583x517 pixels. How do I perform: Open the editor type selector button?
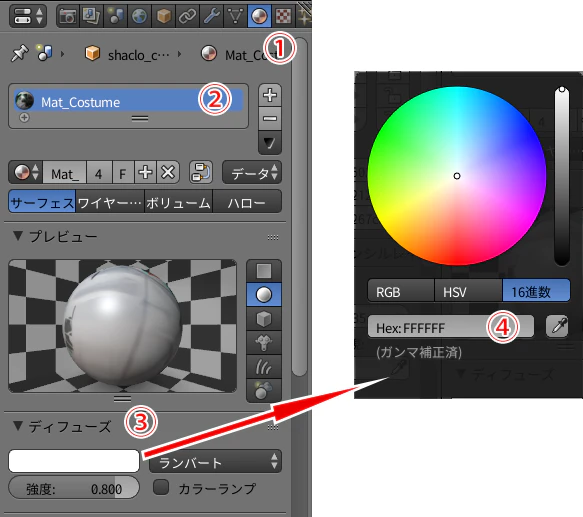coord(28,16)
